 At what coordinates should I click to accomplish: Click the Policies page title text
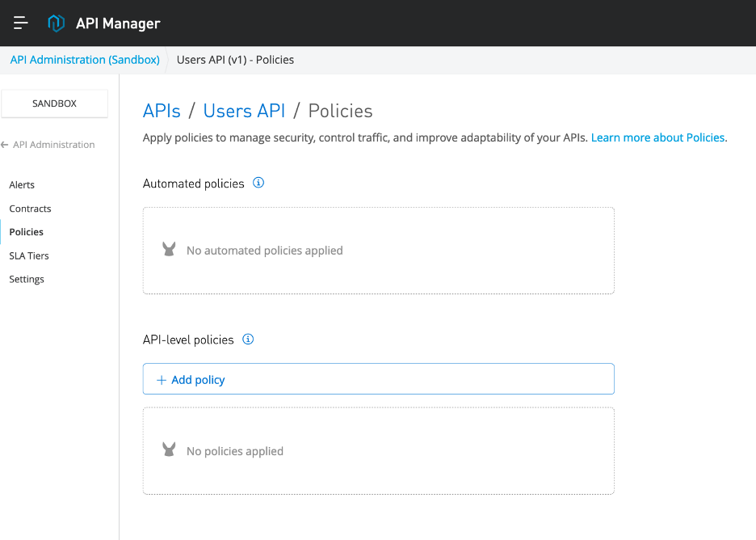(340, 111)
